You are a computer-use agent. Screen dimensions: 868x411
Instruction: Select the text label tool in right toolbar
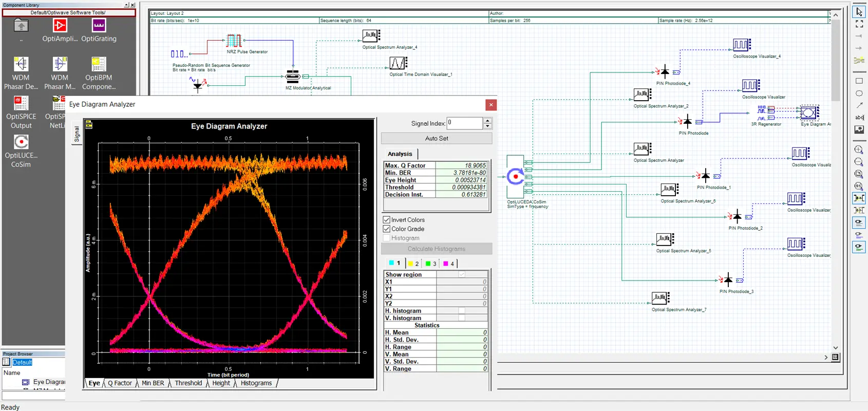[859, 117]
